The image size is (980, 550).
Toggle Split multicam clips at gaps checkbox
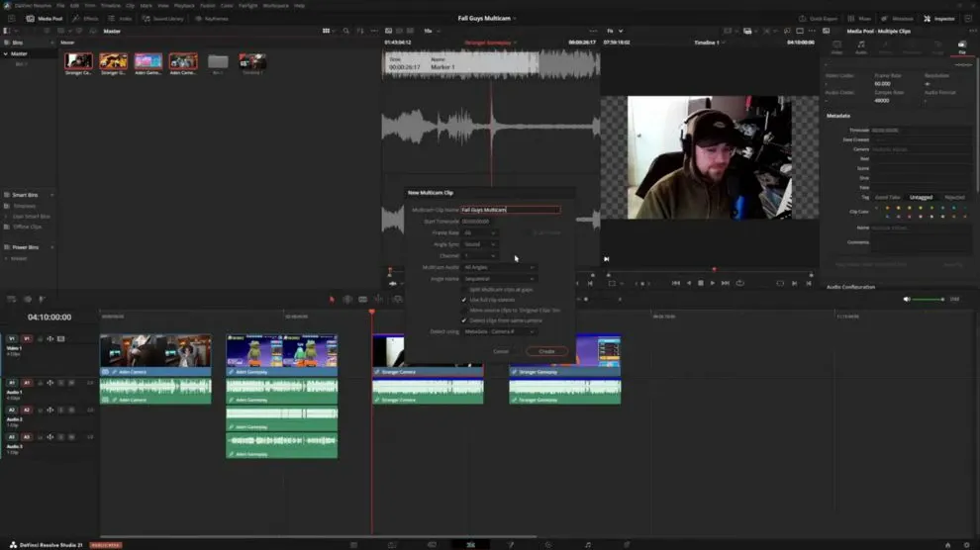pos(463,290)
